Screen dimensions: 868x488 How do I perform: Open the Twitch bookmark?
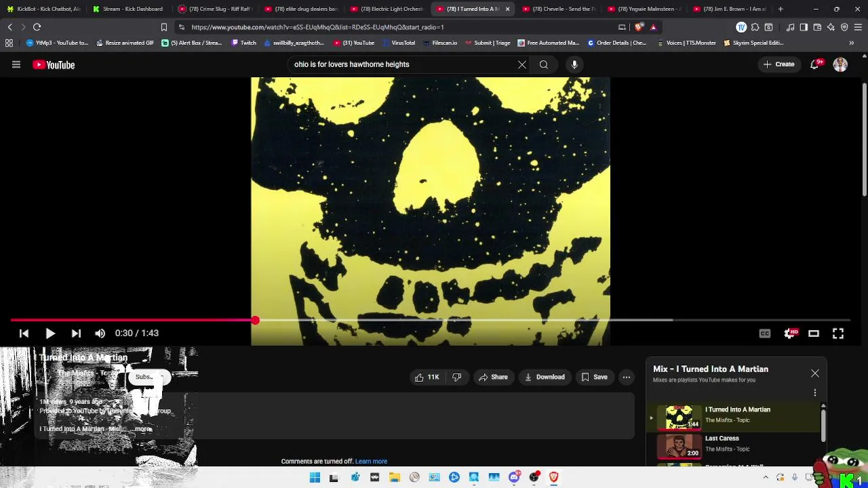244,43
